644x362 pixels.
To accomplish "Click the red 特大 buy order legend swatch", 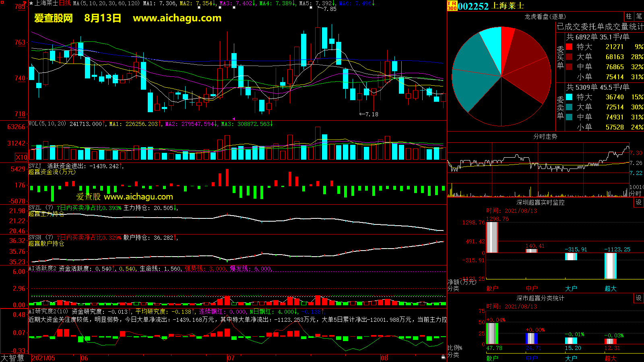I will pos(569,47).
